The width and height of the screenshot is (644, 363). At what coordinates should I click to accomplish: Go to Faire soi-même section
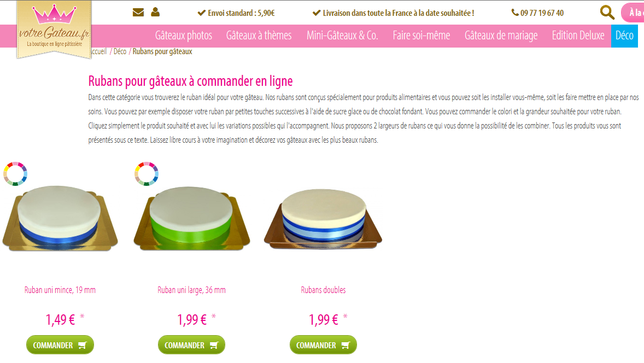421,36
